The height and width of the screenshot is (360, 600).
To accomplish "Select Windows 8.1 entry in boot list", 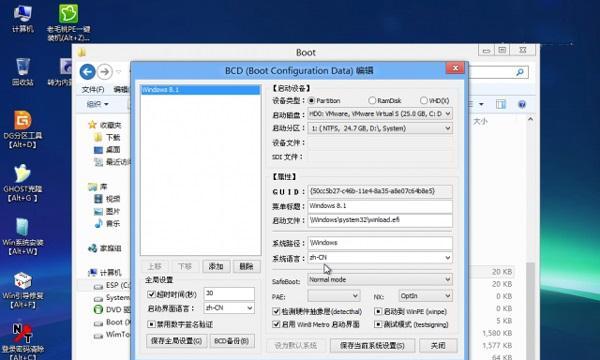I will tap(201, 90).
